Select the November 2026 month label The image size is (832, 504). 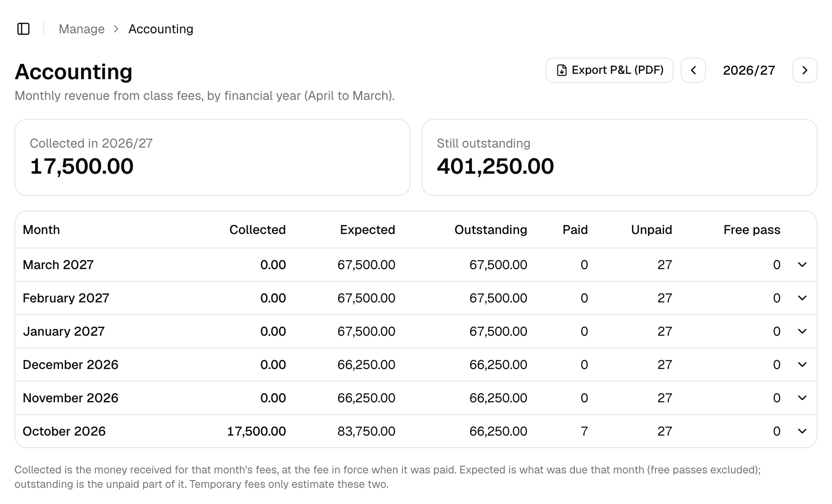[71, 398]
